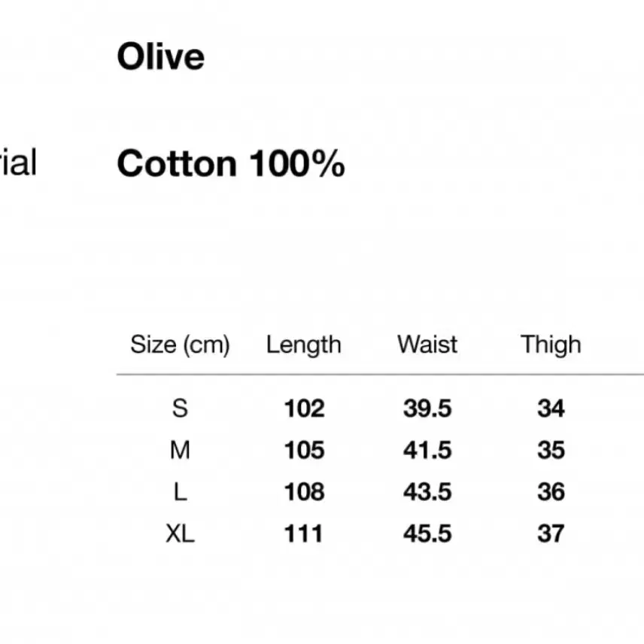Click the Thigh column header
644x644 pixels.
point(551,345)
